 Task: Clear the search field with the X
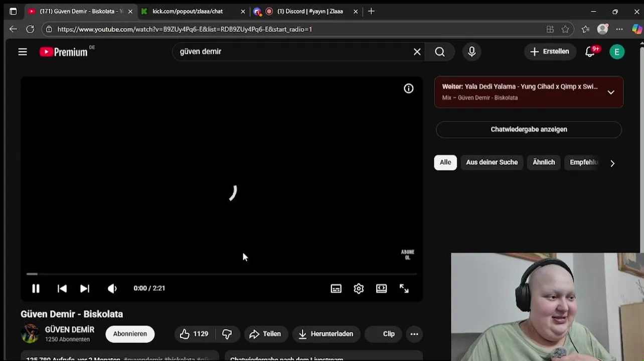[x=417, y=52]
